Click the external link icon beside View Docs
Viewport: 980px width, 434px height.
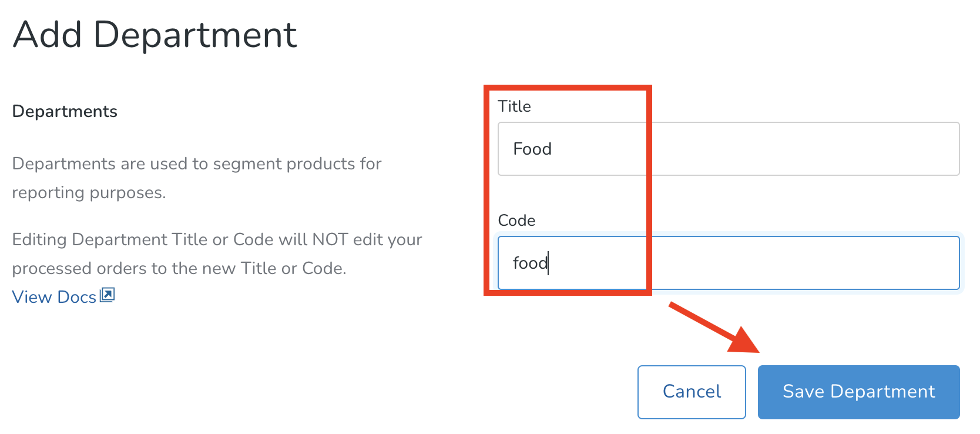pyautogui.click(x=107, y=296)
